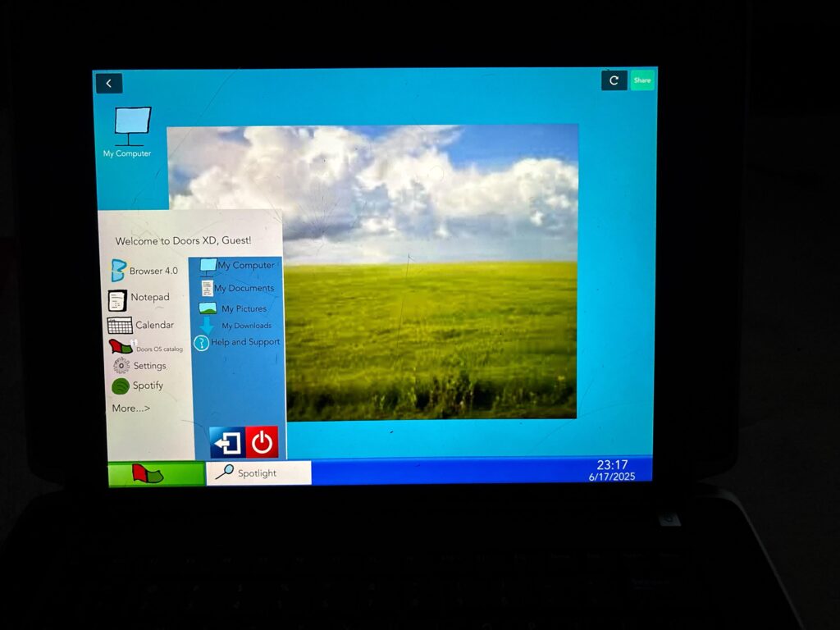Click the "Browser 4.0" label
The height and width of the screenshot is (630, 840).
point(153,271)
